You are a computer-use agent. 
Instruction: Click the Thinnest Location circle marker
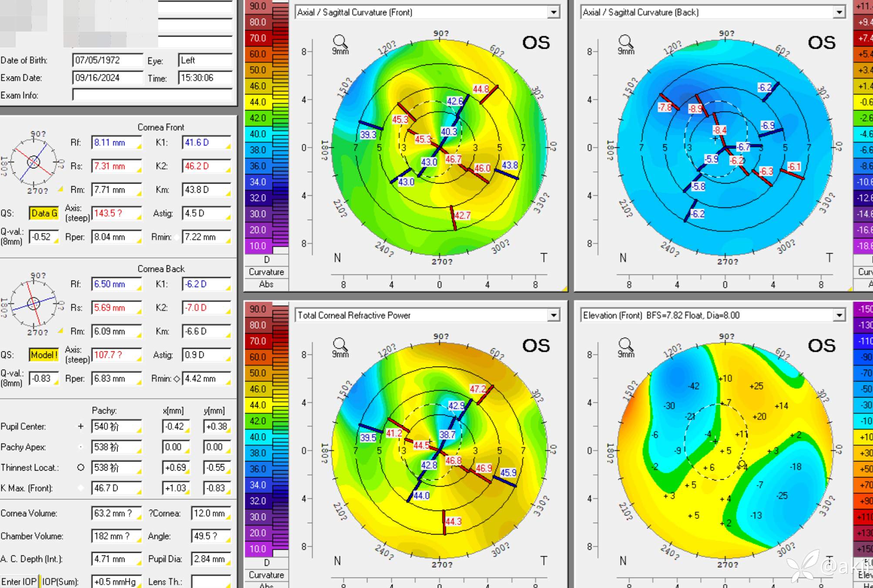click(81, 468)
